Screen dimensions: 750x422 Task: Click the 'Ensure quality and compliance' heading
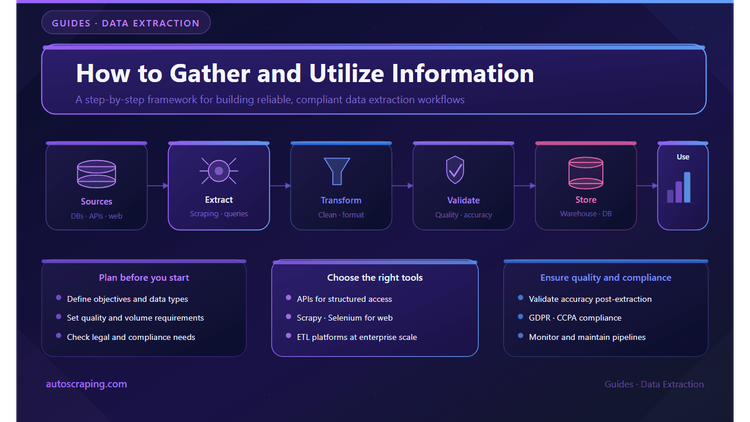606,278
